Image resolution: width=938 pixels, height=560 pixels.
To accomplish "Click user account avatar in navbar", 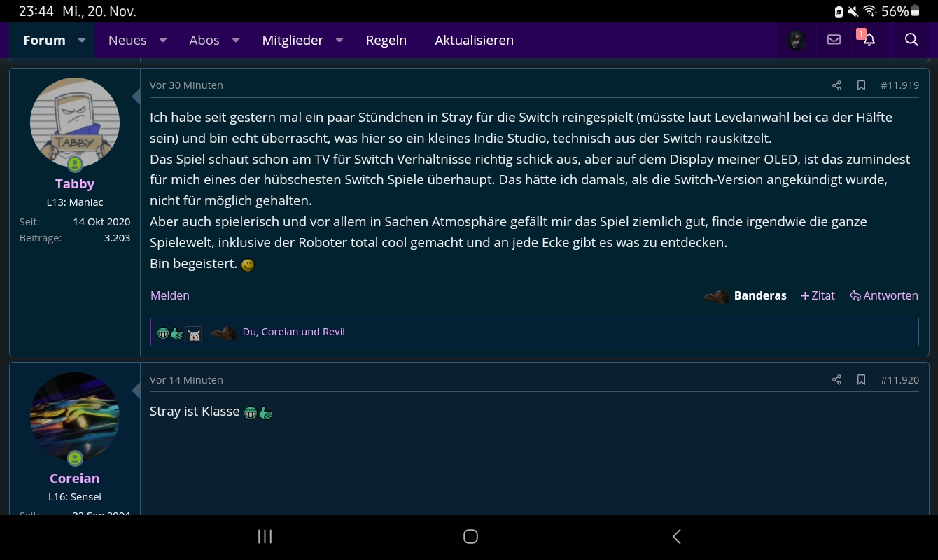I will pos(796,40).
